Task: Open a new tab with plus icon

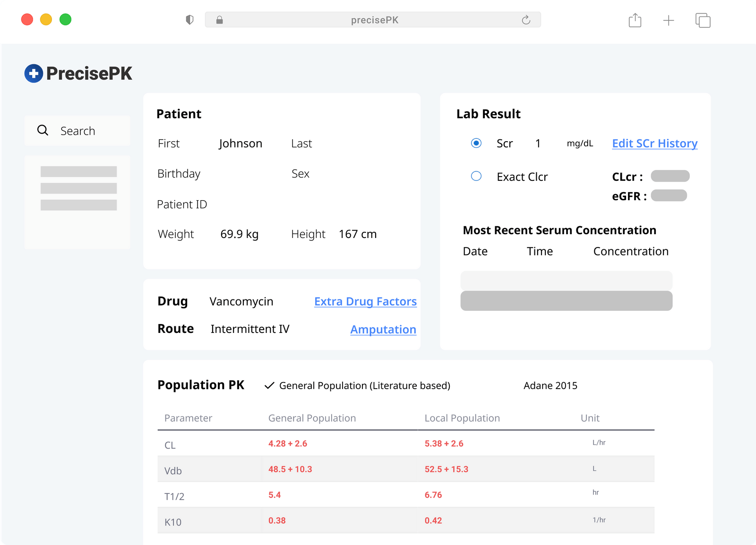Action: click(668, 20)
